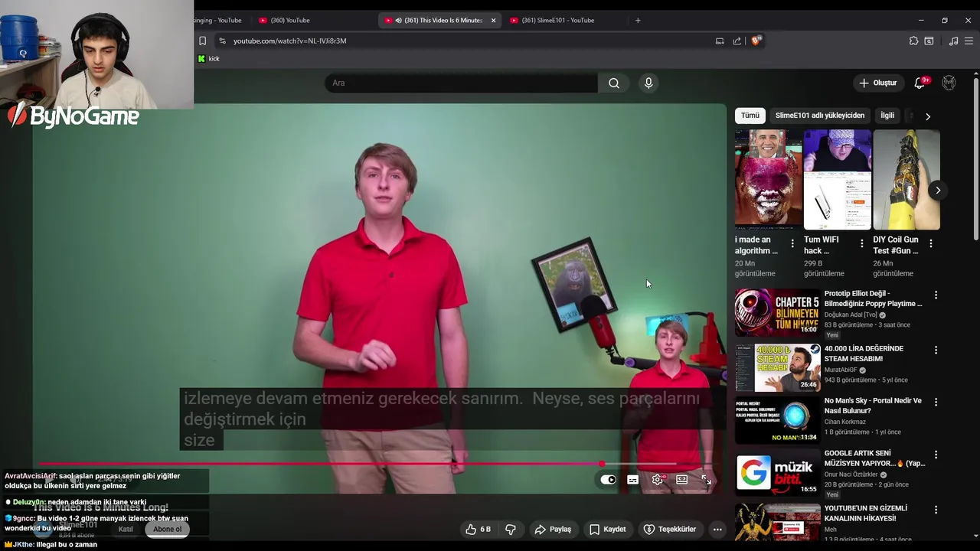Select the 'İlgili' filter chip
980x551 pixels.
(887, 116)
